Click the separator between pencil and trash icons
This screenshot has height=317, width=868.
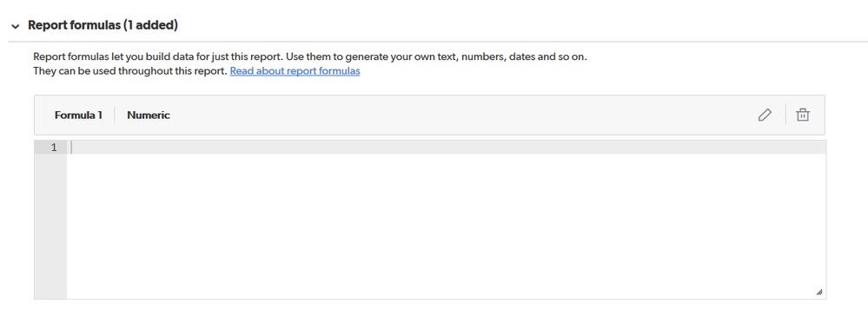[x=785, y=115]
